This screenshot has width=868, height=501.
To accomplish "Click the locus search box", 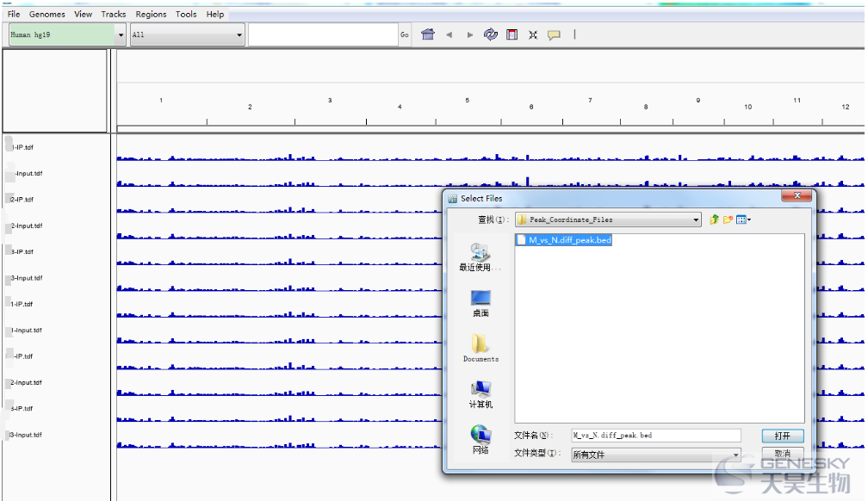I will pos(323,35).
